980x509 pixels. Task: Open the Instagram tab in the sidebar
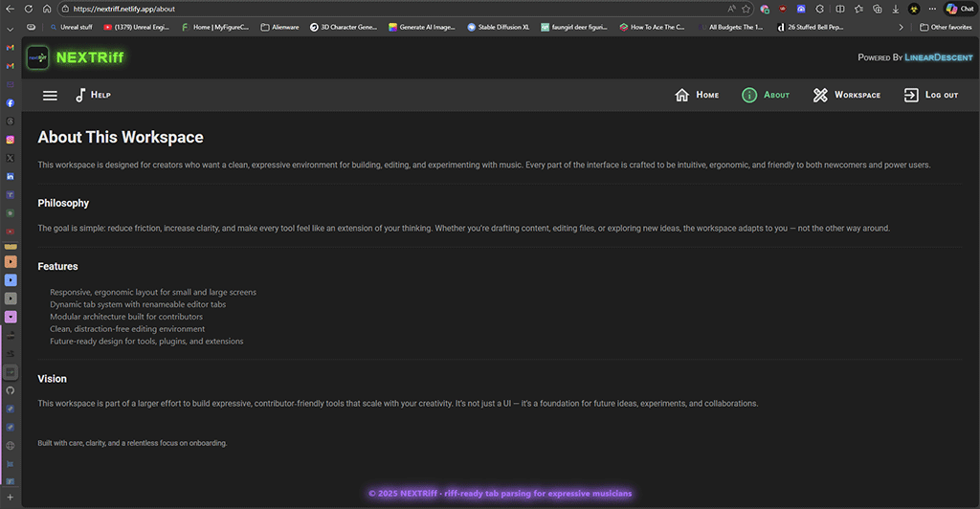[11, 140]
